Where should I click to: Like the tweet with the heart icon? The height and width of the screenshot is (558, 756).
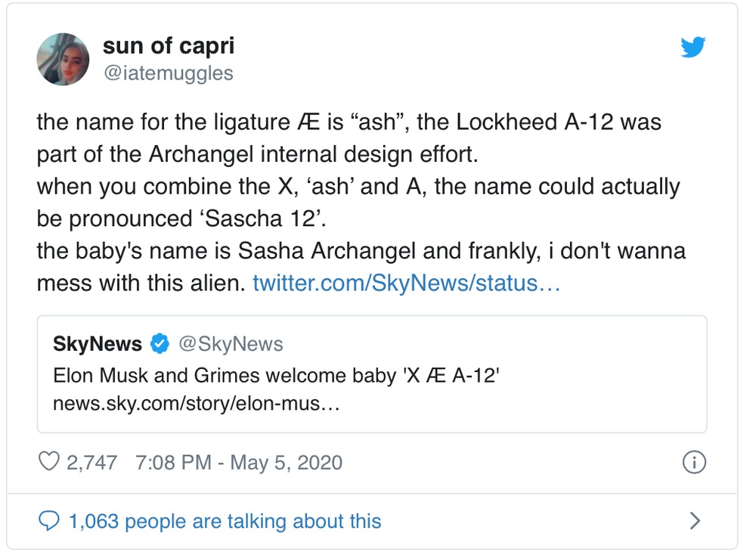[x=48, y=461]
